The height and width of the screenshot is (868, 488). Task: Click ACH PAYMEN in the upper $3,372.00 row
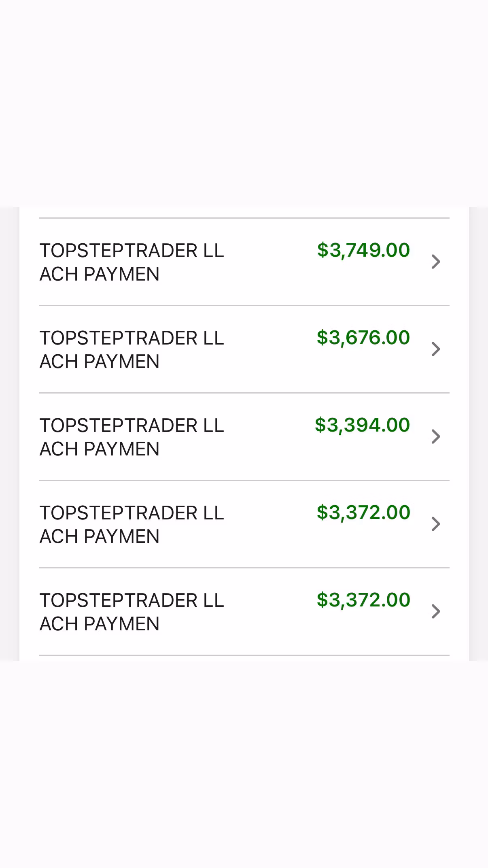coord(100,536)
